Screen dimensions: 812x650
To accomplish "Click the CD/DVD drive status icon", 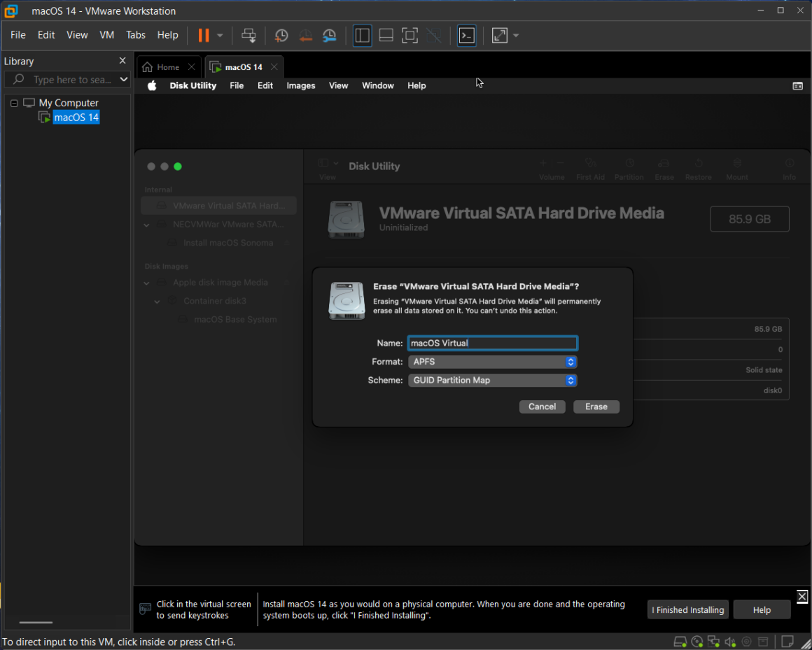I will pos(697,642).
